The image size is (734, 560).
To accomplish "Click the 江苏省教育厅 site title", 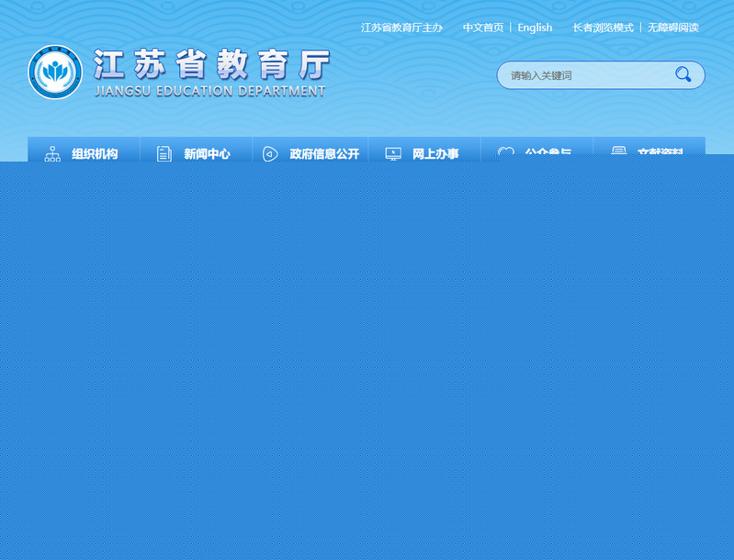I will (211, 64).
